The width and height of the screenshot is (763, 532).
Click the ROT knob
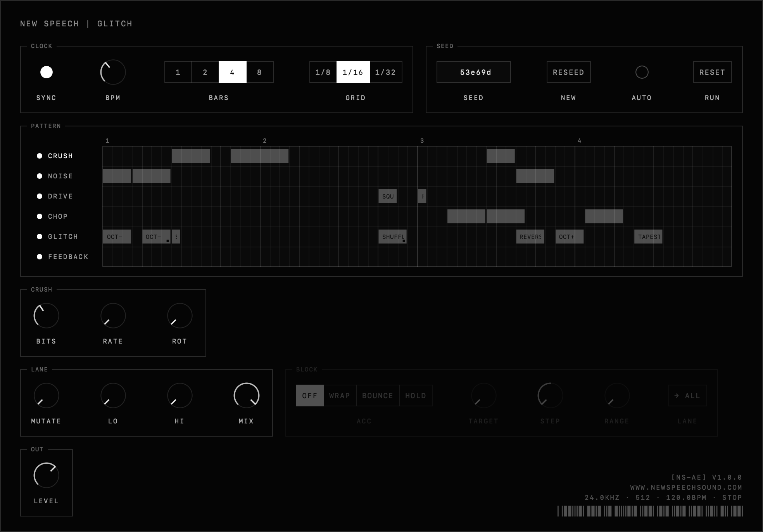180,316
